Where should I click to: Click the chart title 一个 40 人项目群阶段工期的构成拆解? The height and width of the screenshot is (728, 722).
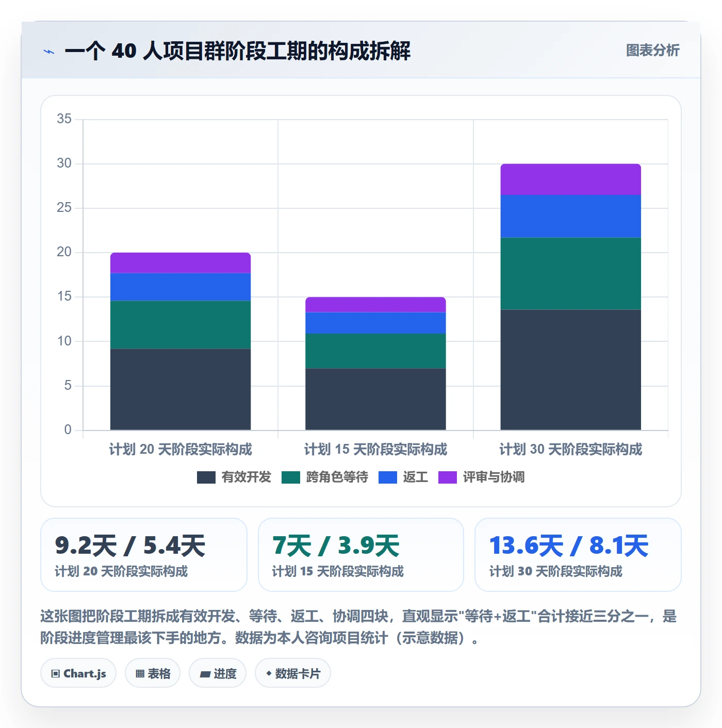[x=238, y=51]
